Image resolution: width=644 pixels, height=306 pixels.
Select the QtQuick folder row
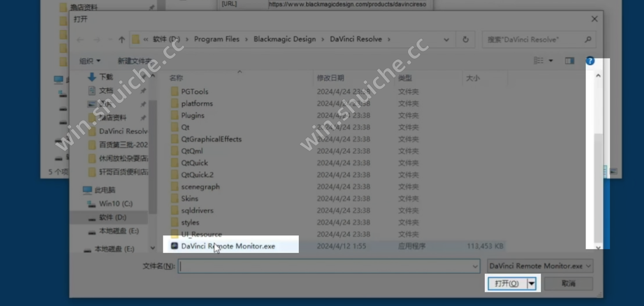pos(194,163)
